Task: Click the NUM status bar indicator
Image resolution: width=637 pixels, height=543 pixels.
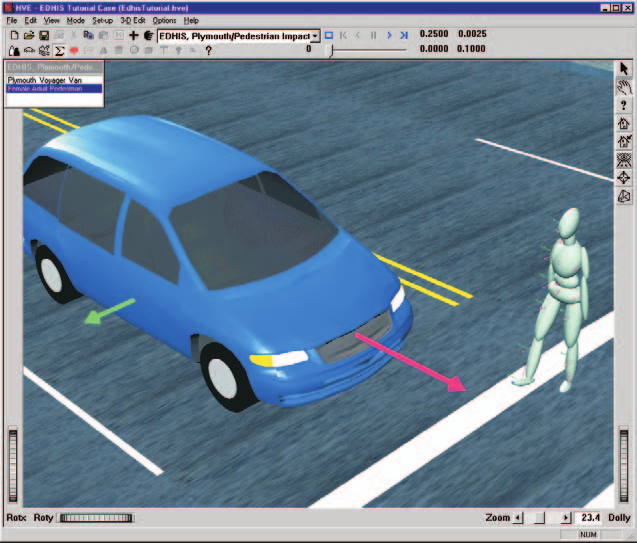Action: click(588, 534)
